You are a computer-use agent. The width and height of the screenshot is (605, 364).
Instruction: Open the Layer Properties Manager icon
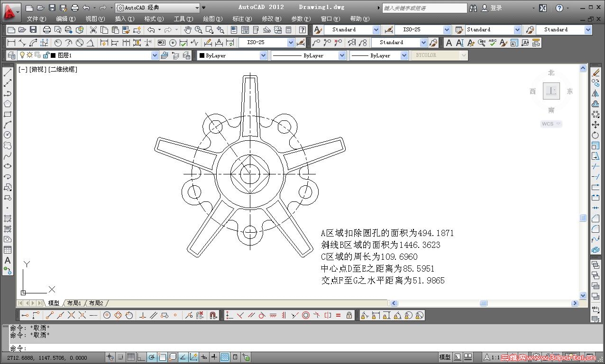tap(11, 55)
